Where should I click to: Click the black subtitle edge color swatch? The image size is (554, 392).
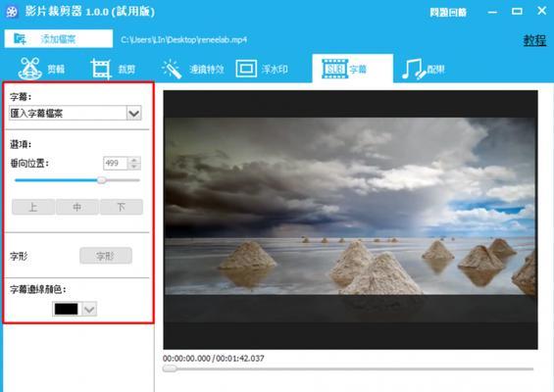(x=66, y=309)
